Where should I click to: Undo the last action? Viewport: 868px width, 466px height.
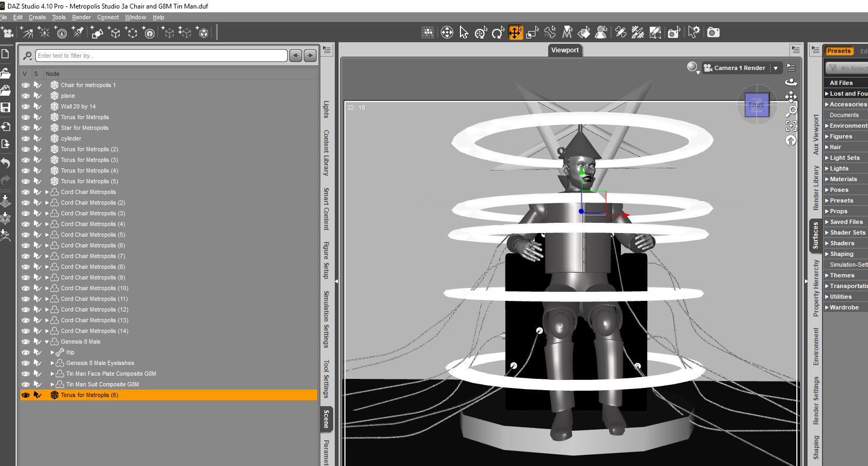click(5, 162)
